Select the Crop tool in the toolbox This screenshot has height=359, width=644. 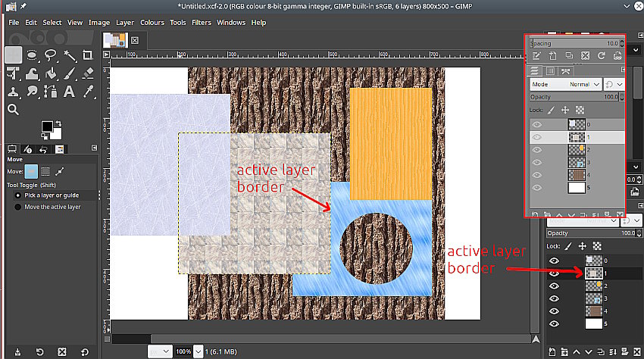(88, 55)
